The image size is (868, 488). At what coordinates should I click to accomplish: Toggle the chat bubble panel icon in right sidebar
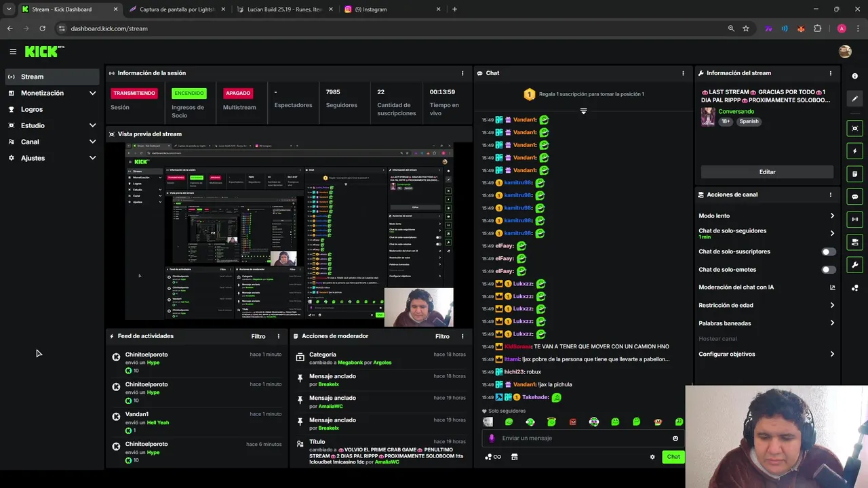(x=854, y=197)
